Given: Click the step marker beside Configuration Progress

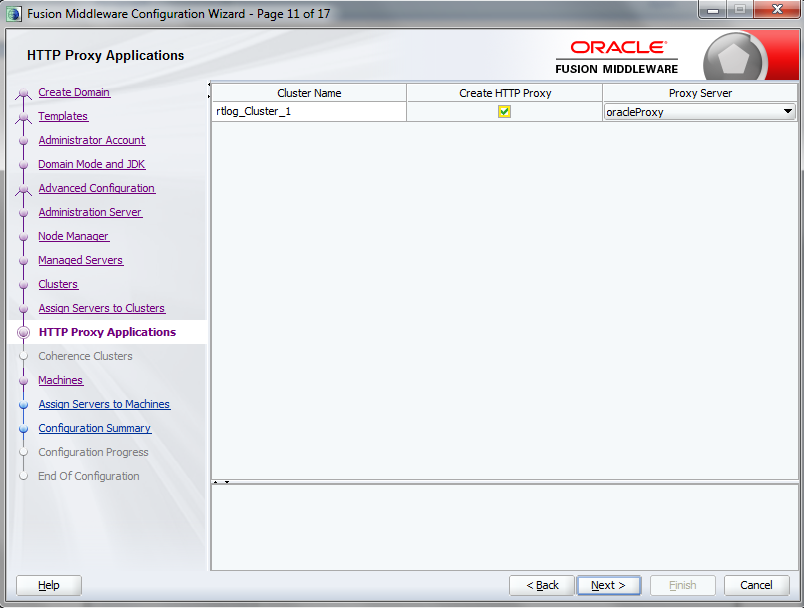Looking at the screenshot, I should point(22,452).
